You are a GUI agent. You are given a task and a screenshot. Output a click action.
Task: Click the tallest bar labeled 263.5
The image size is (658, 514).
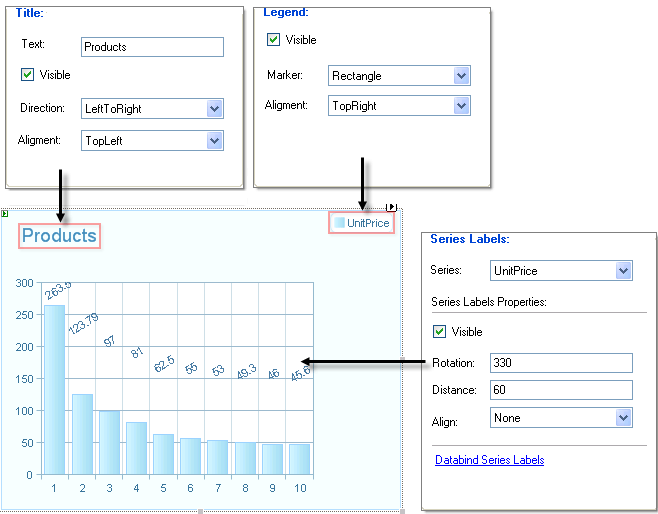click(x=55, y=390)
